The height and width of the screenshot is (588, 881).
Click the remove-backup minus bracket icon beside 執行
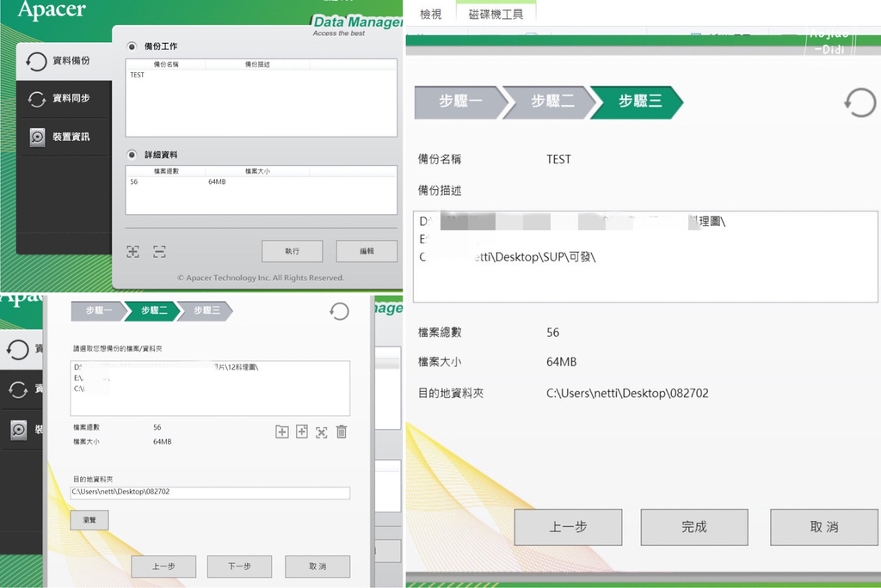click(x=159, y=251)
